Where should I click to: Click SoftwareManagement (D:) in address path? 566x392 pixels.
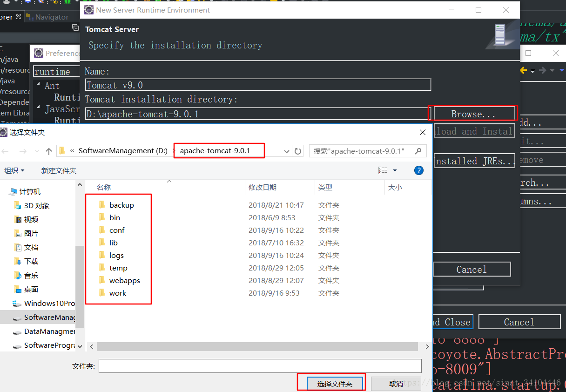tap(123, 151)
